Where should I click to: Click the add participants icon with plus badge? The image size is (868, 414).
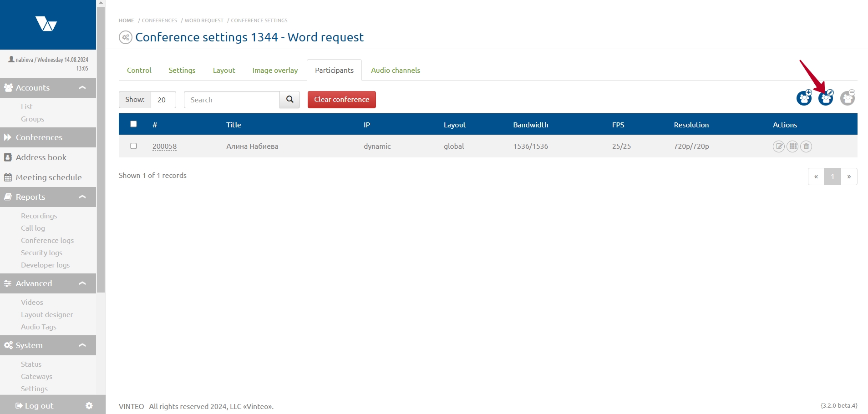coord(804,97)
